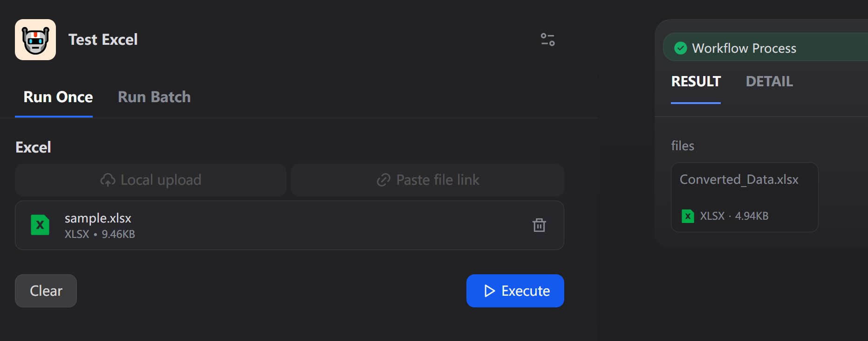Click the sample.xlsx file name

click(98, 218)
